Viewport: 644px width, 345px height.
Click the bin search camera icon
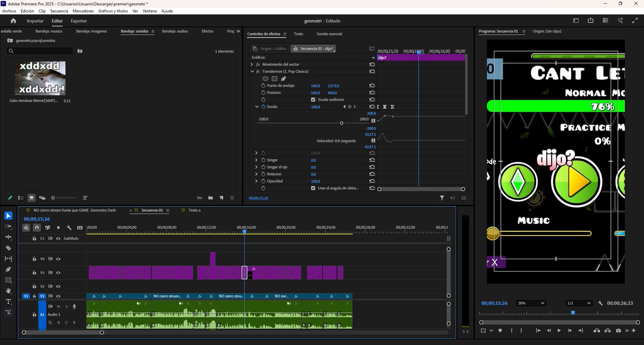coord(80,51)
